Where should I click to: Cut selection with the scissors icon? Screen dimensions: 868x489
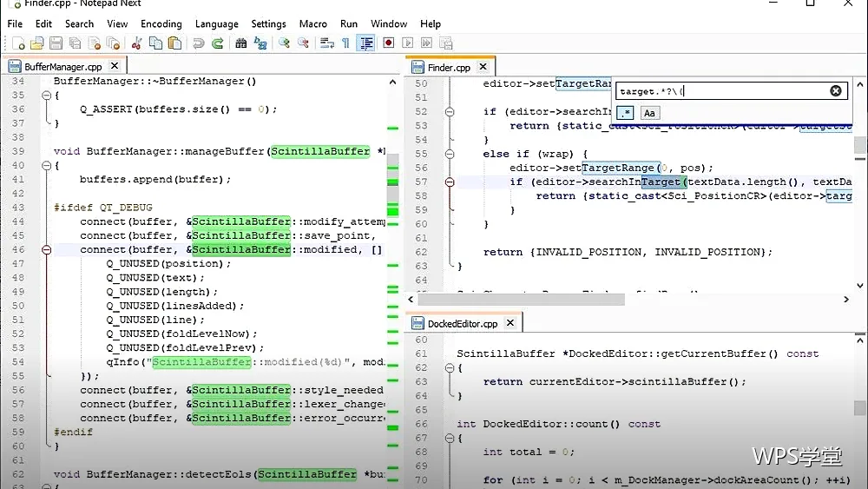[137, 43]
